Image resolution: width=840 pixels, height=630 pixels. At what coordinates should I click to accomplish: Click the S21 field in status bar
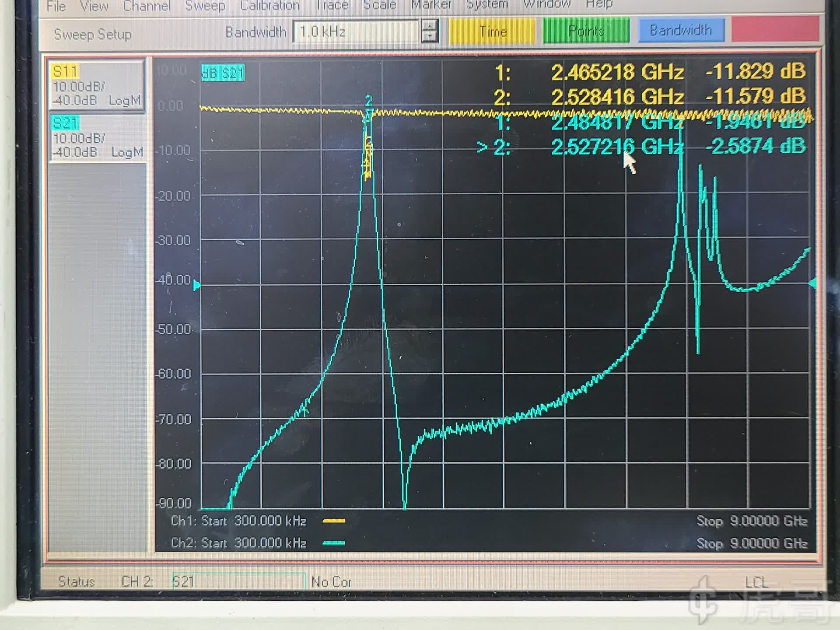point(238,581)
